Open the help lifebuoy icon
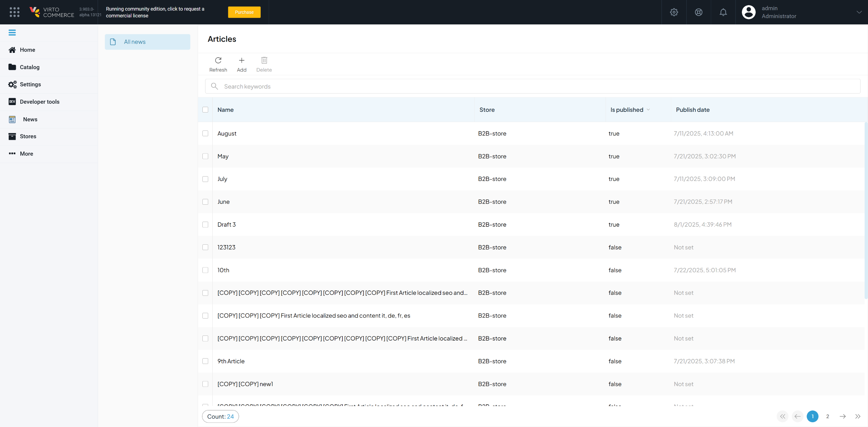 698,12
